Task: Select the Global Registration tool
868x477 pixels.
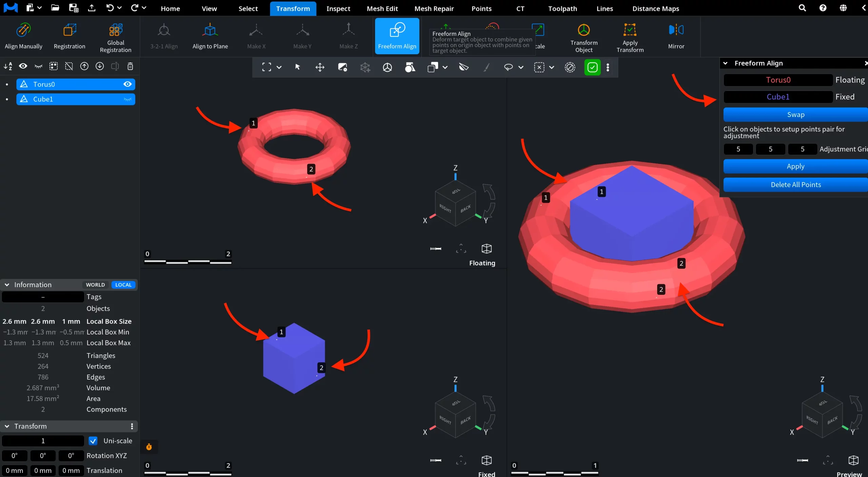Action: point(116,36)
